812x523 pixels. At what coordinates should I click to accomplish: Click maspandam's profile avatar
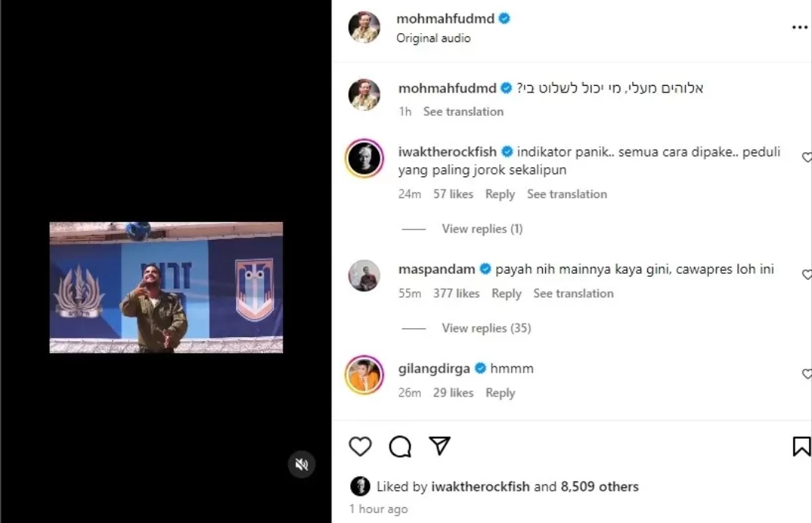(x=364, y=275)
